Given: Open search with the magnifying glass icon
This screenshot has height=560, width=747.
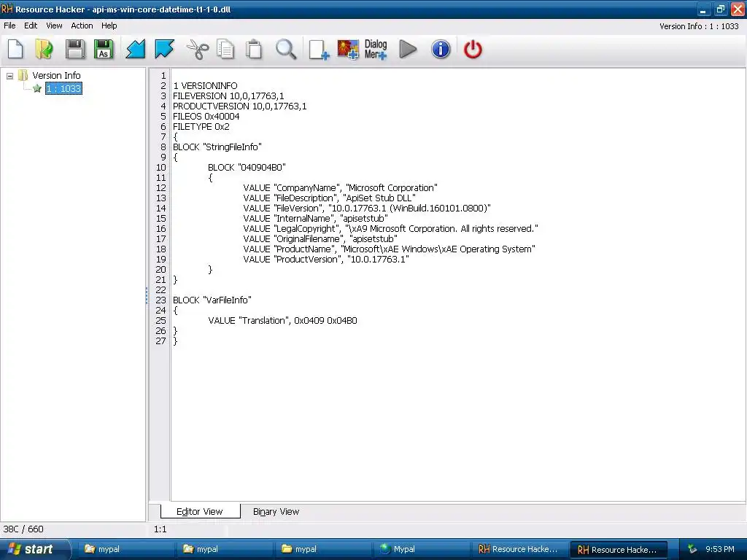Looking at the screenshot, I should pos(286,49).
